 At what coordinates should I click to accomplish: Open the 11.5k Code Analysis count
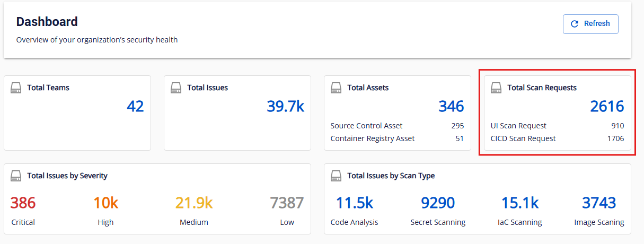coord(354,203)
